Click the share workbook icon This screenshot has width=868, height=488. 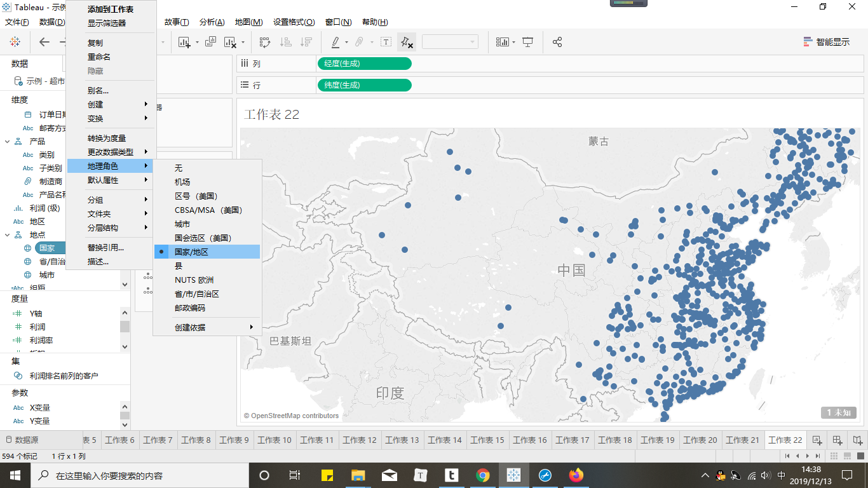coord(557,42)
